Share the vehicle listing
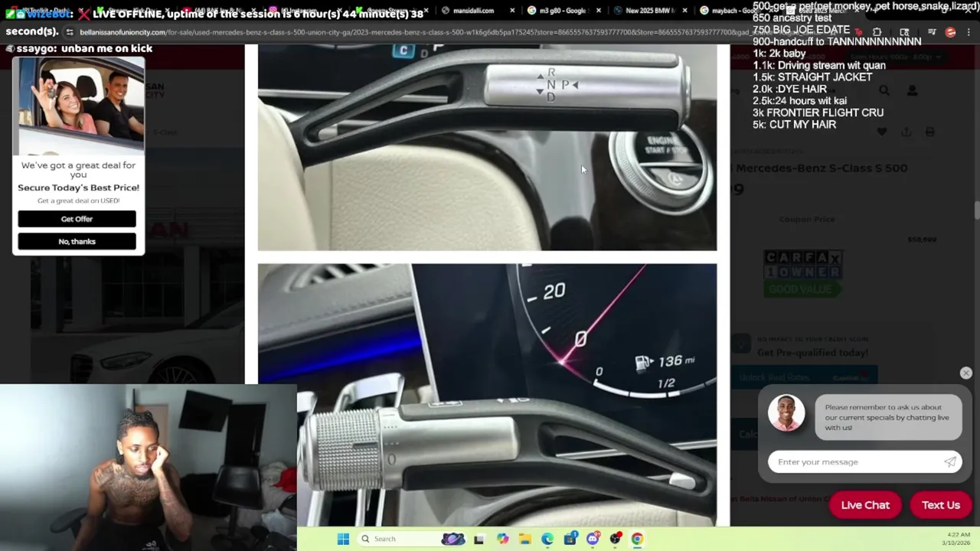The height and width of the screenshot is (551, 980). pos(906,132)
